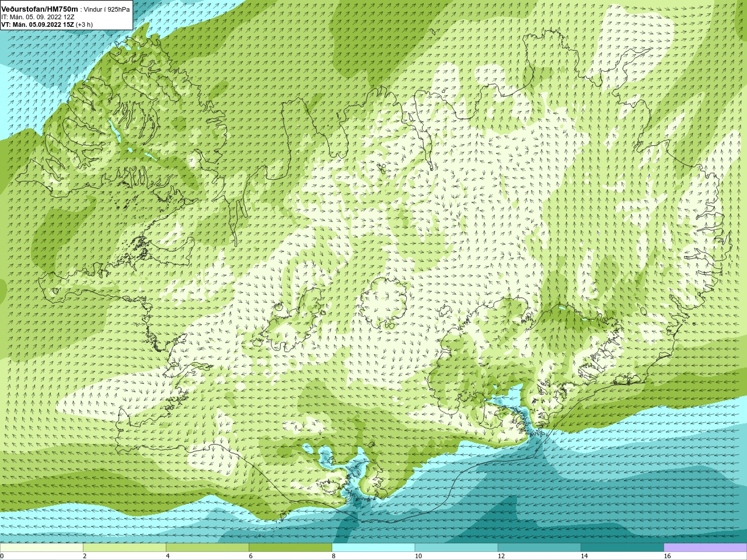Click the light green 2–4 legend swatch

click(x=124, y=548)
